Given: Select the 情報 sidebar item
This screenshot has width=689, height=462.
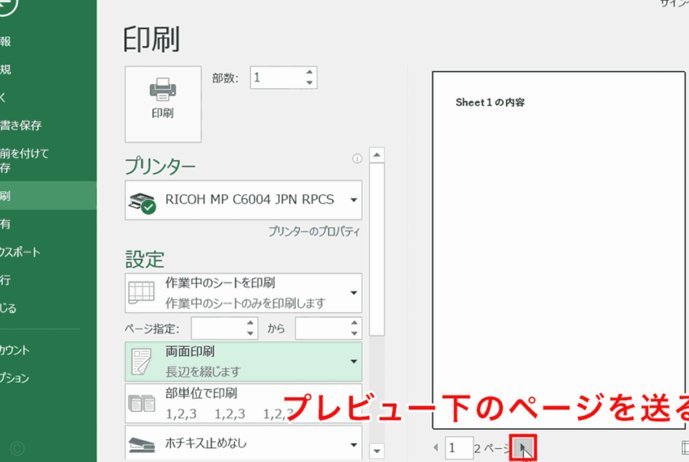Looking at the screenshot, I should tap(48, 41).
